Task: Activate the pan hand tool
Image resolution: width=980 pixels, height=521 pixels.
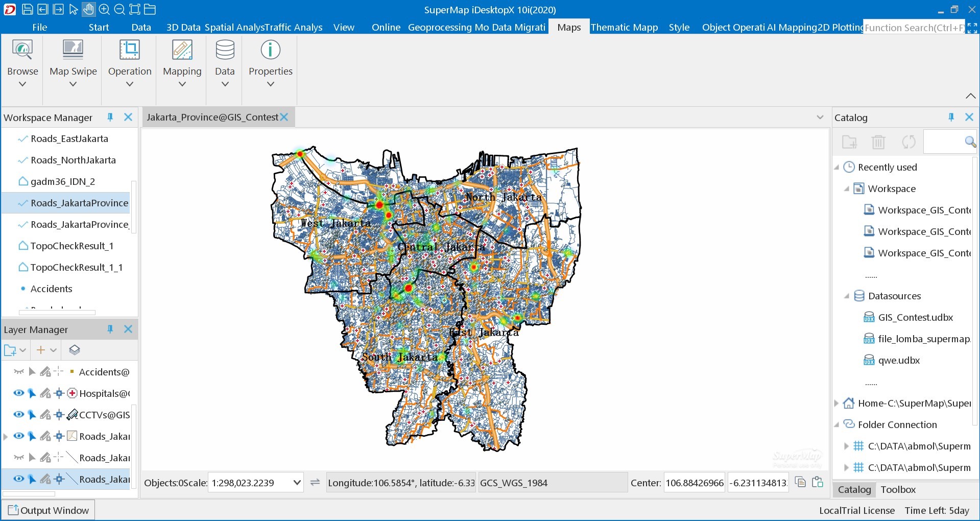Action: 88,9
